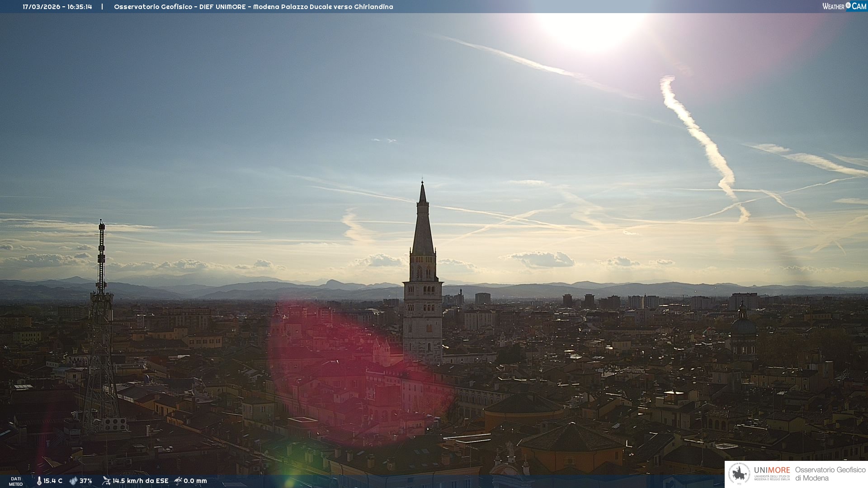Click the Osservatorio Geofisico di Modena text
This screenshot has width=868, height=488.
click(x=830, y=474)
